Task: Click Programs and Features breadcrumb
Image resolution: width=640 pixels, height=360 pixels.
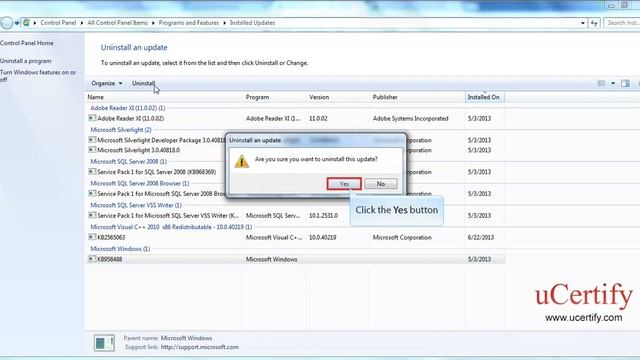Action: coord(189,23)
